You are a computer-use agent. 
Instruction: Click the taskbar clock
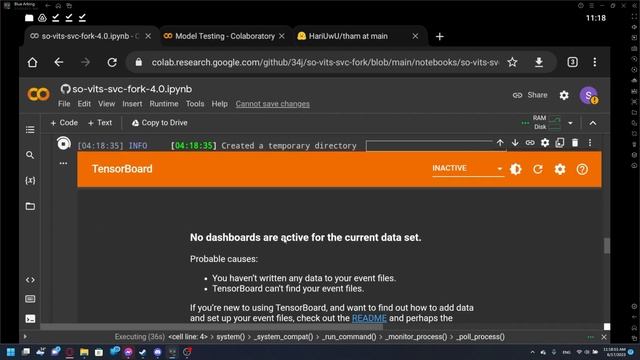(x=614, y=352)
